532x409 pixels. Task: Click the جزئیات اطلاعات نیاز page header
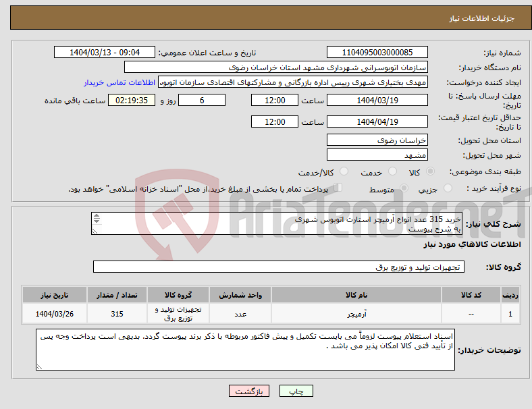(481, 18)
